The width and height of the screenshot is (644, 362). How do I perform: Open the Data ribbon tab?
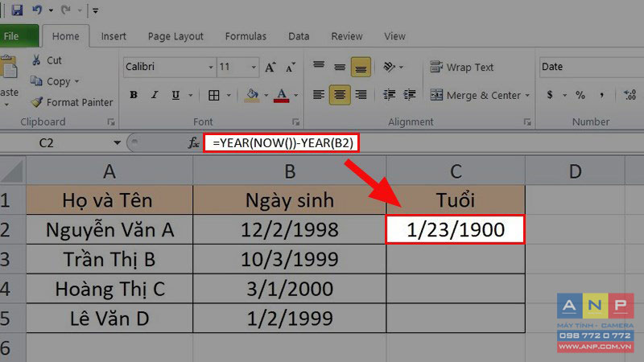coord(299,36)
